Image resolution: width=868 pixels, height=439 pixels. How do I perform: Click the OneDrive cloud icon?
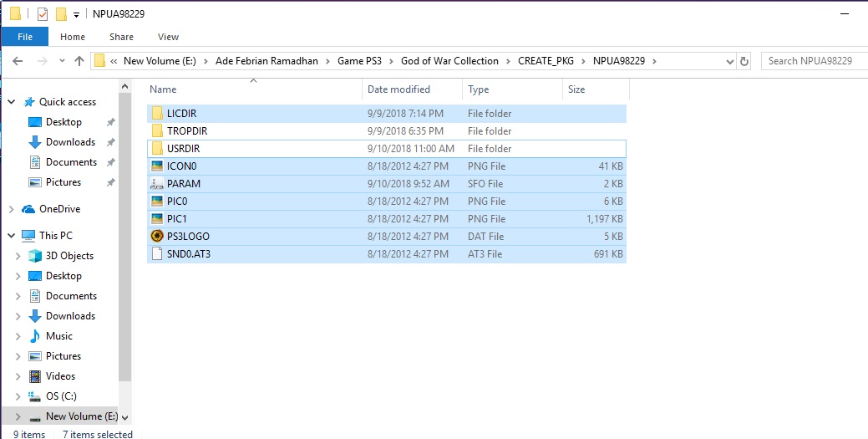28,209
